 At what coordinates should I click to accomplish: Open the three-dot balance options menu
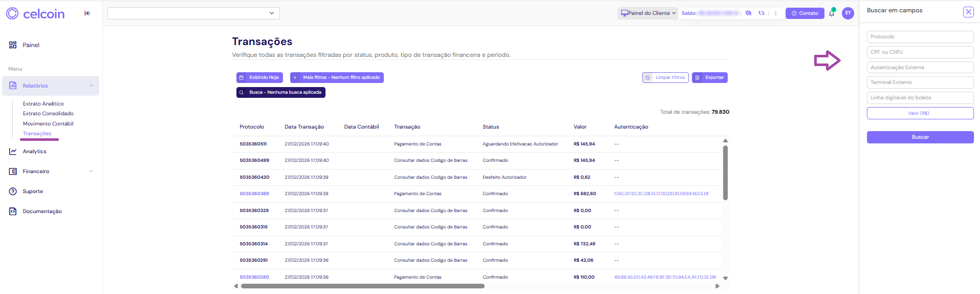point(776,13)
